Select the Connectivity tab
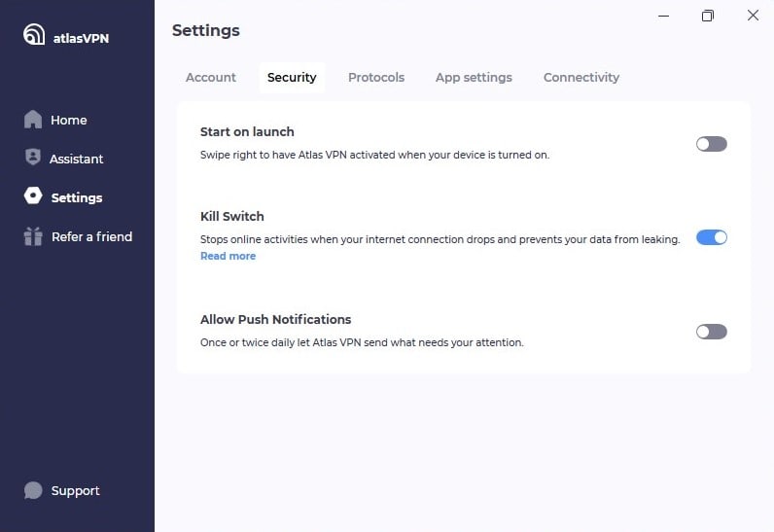The width and height of the screenshot is (774, 532). (x=581, y=78)
